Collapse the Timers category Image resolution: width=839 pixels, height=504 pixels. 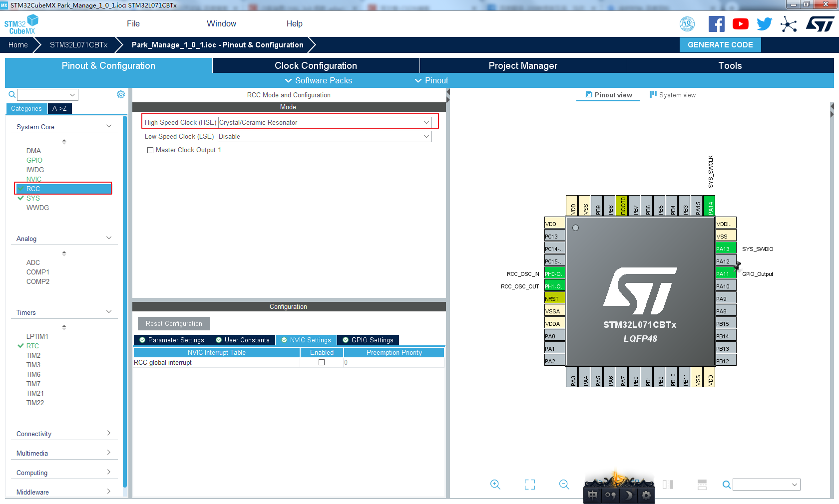click(108, 311)
